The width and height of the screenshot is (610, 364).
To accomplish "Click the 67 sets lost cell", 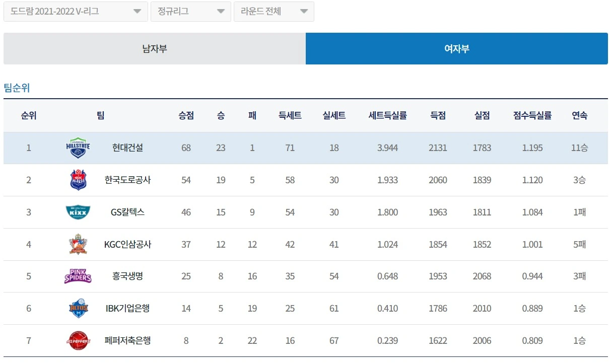I will click(x=334, y=340).
